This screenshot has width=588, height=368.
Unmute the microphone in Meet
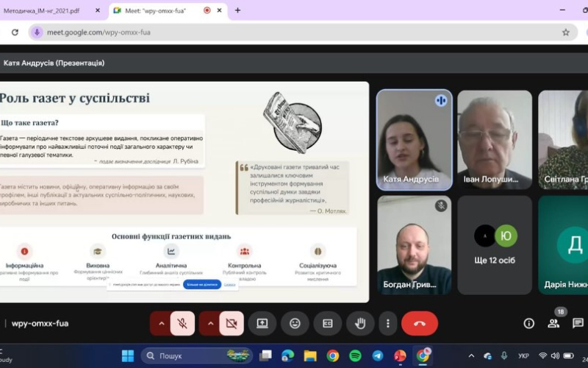(182, 323)
